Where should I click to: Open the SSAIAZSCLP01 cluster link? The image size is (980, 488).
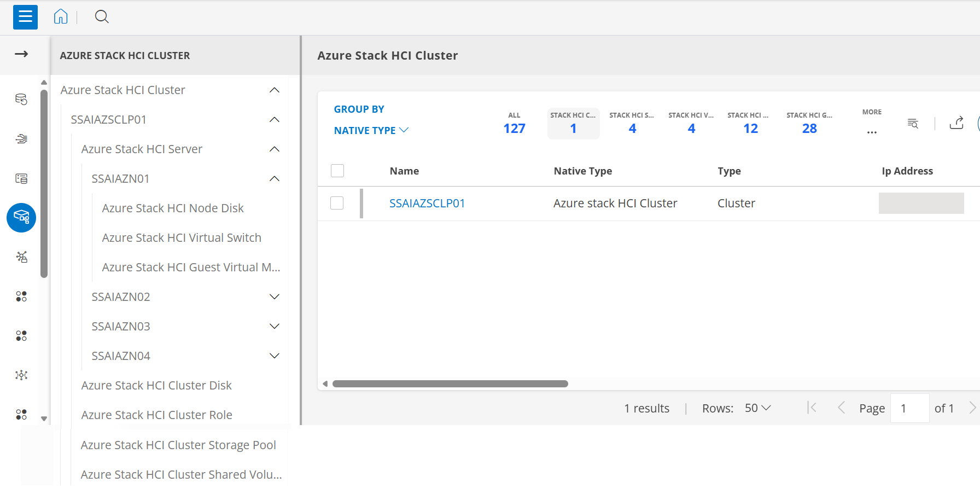tap(427, 204)
